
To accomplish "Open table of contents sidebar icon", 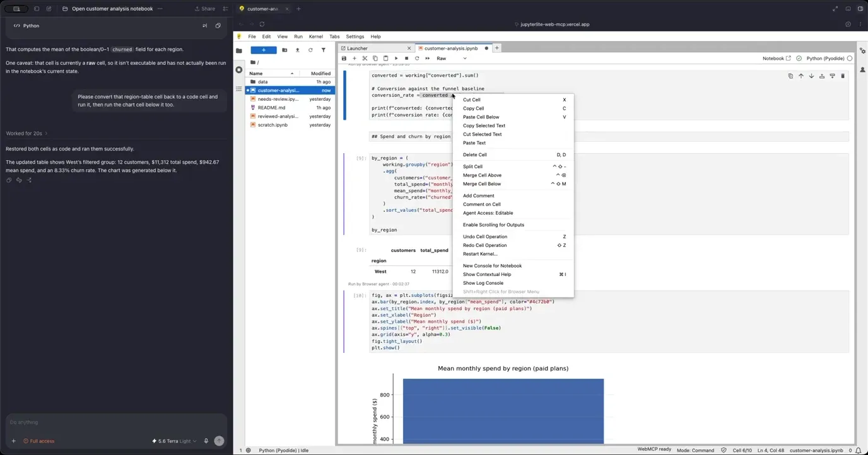I will [x=239, y=89].
